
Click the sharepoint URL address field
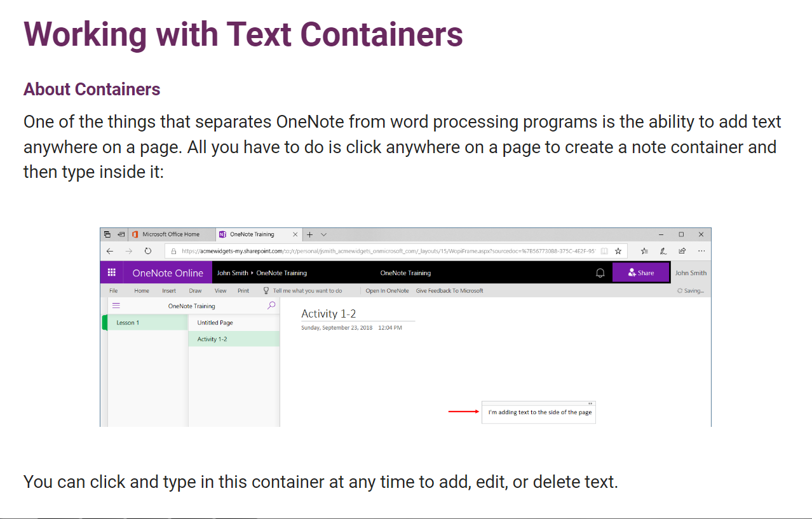(389, 251)
